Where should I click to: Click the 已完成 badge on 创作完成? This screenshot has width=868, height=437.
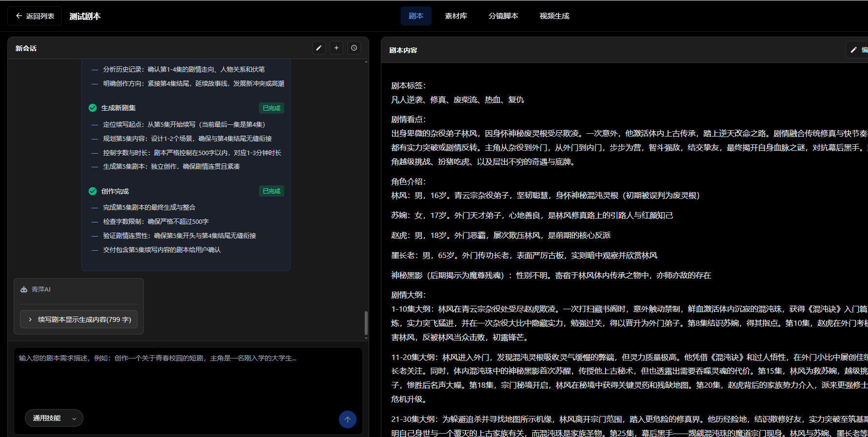click(271, 191)
